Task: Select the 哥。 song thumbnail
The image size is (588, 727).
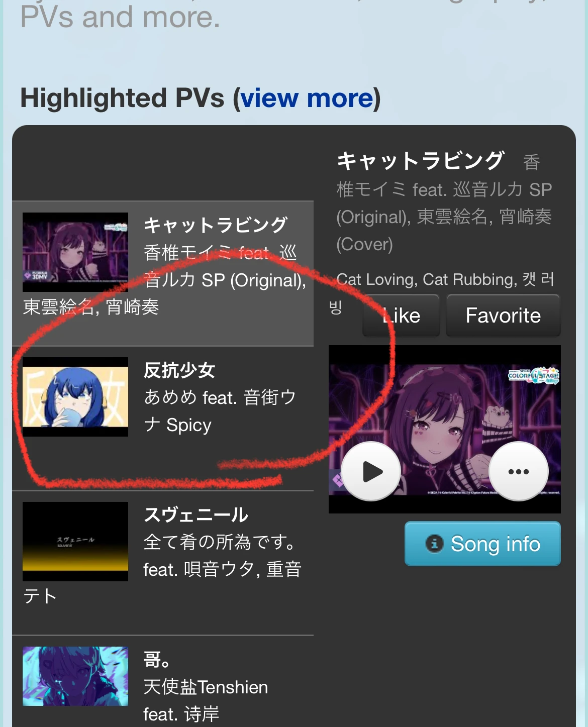Action: point(75,676)
